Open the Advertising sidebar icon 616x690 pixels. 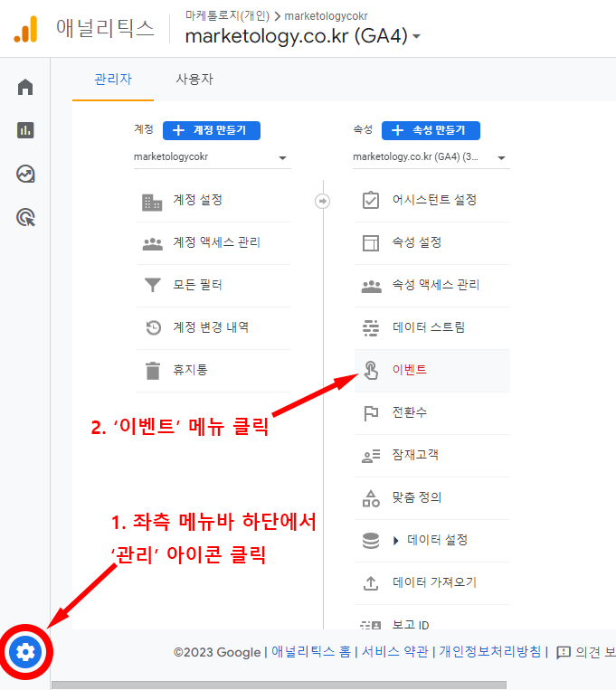pos(25,217)
